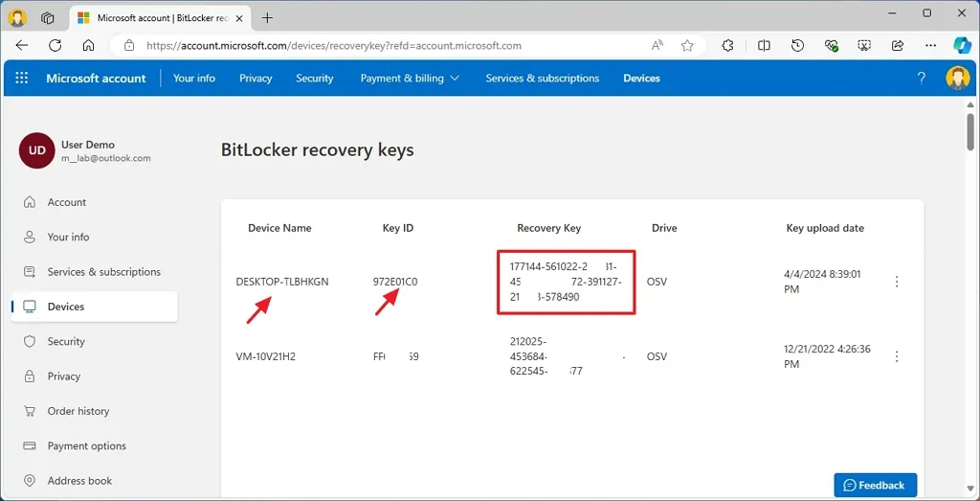Image resolution: width=980 pixels, height=501 pixels.
Task: Add this page to favorites
Action: tap(687, 46)
